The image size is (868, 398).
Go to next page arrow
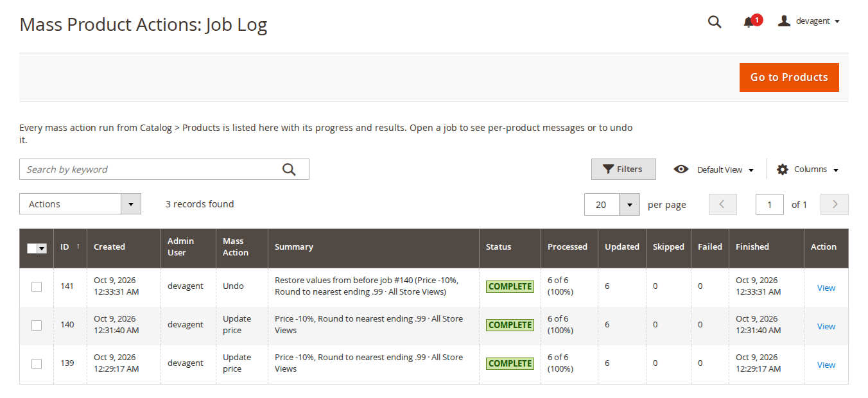835,204
